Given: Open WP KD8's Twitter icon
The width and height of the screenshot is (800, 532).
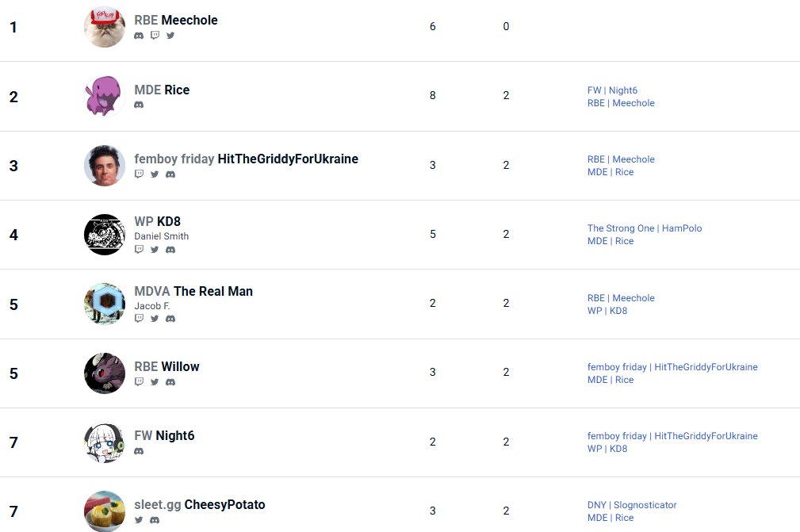Looking at the screenshot, I should pyautogui.click(x=155, y=250).
